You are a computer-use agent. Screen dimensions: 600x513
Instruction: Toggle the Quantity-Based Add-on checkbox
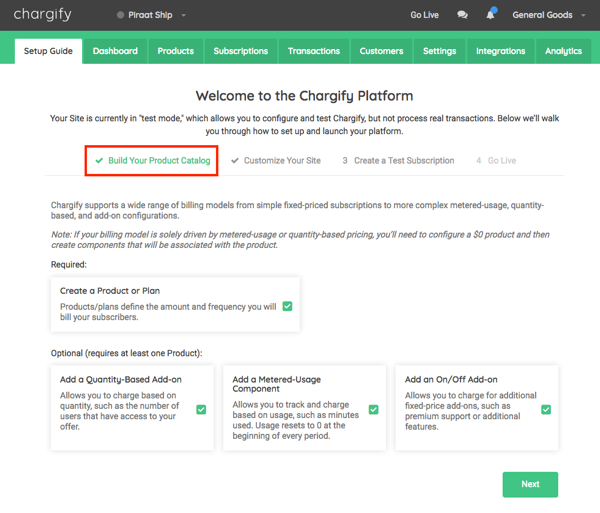point(201,410)
